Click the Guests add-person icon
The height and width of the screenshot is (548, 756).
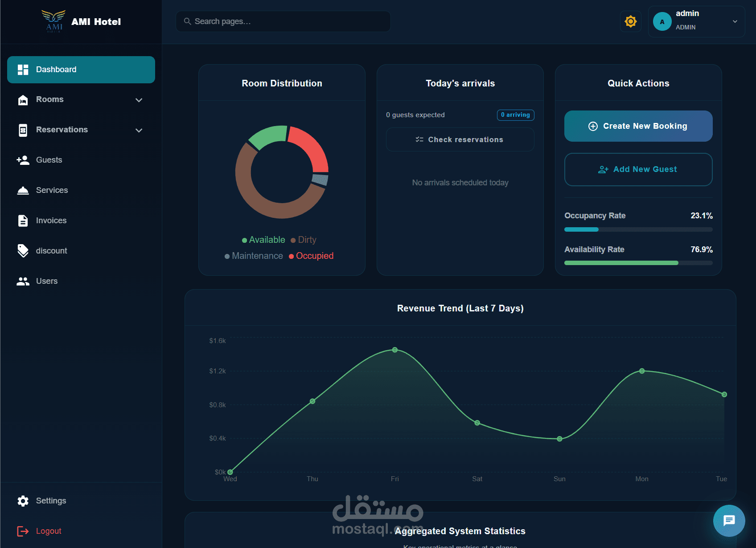(x=23, y=160)
